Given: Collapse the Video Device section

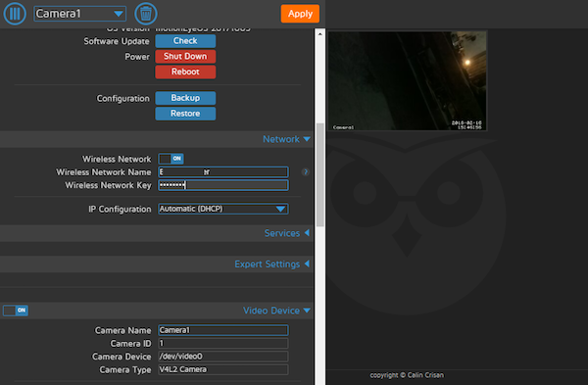Looking at the screenshot, I should [x=276, y=311].
